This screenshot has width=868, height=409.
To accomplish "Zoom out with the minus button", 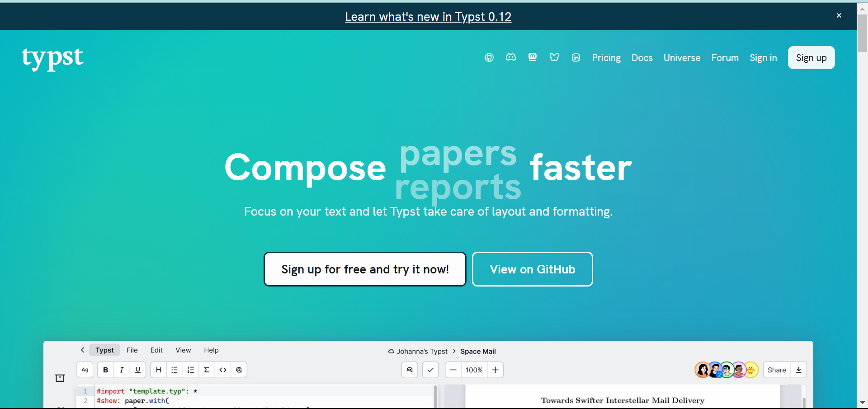I will [x=453, y=370].
